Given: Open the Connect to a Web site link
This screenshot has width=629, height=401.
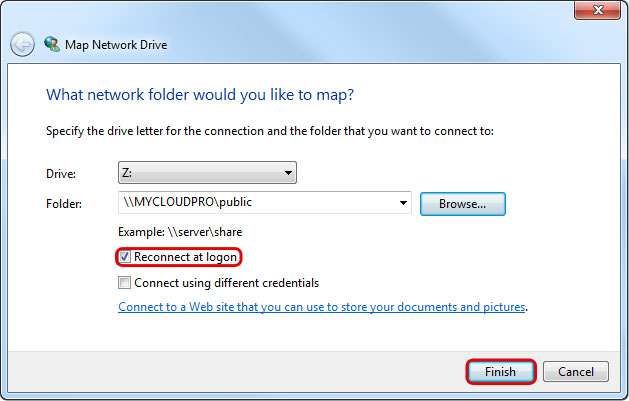Looking at the screenshot, I should coord(322,307).
